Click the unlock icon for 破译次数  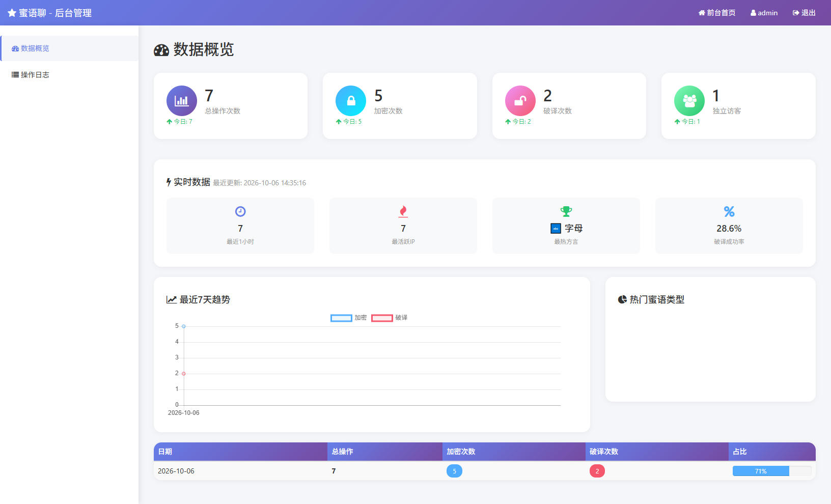pyautogui.click(x=520, y=101)
